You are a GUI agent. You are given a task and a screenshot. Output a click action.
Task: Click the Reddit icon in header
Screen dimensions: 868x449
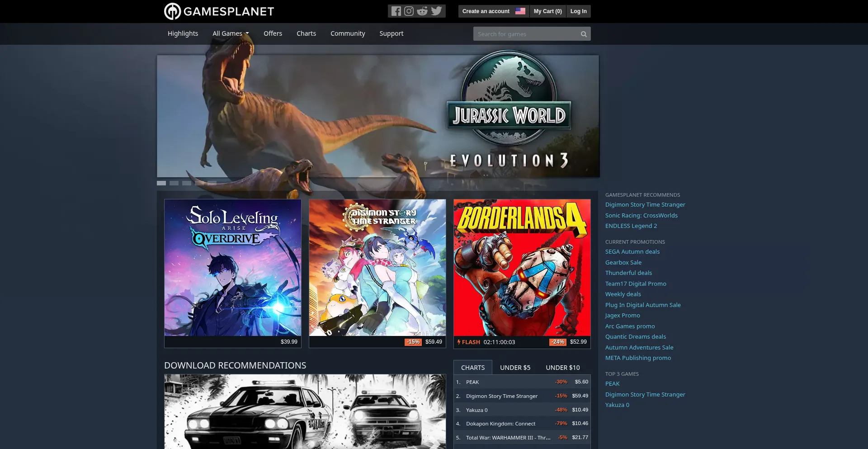click(422, 11)
